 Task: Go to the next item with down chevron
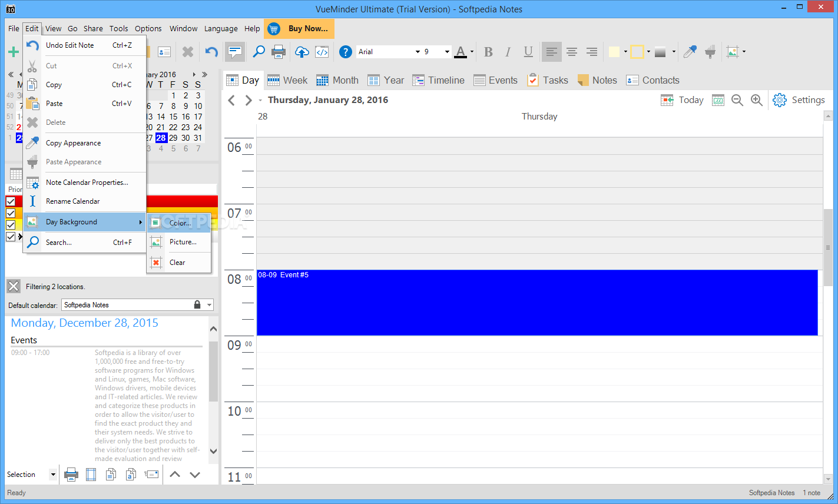(195, 475)
